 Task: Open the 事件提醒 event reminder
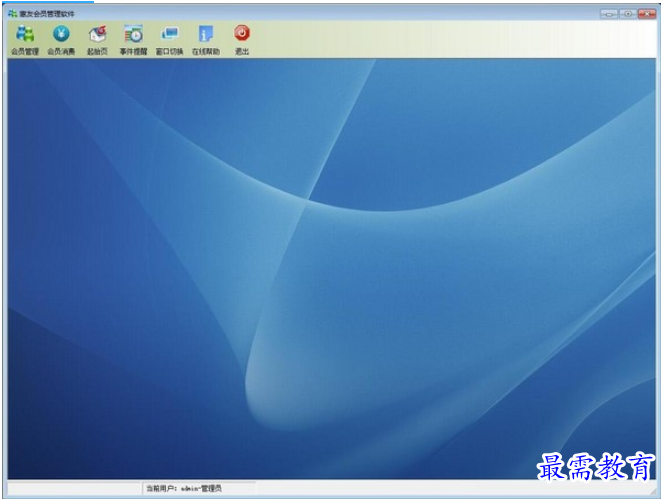[x=133, y=40]
